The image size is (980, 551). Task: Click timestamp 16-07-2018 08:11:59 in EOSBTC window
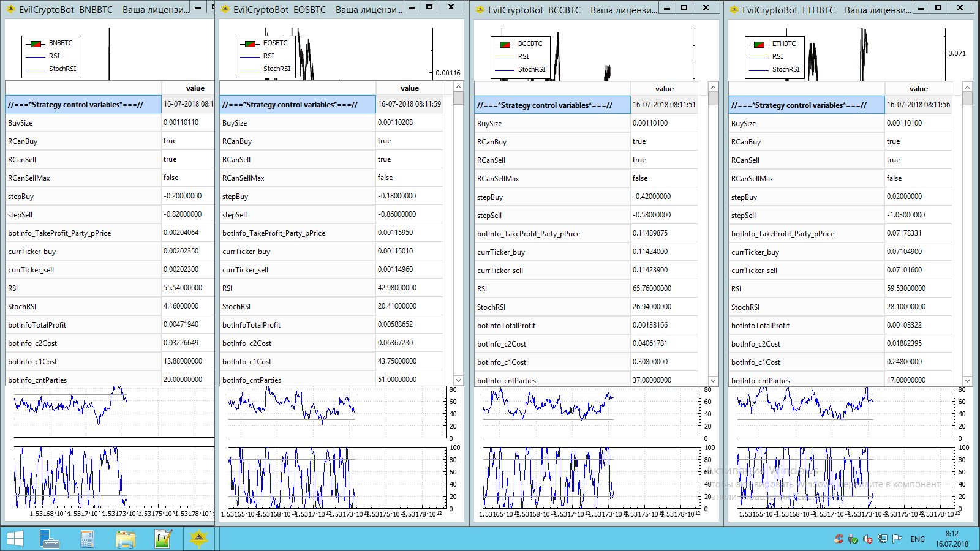pyautogui.click(x=409, y=104)
